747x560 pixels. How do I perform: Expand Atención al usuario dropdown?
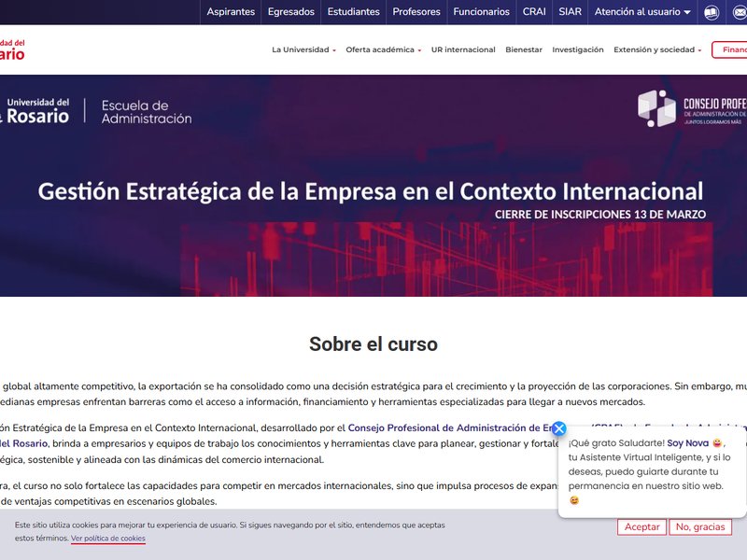[x=642, y=12]
